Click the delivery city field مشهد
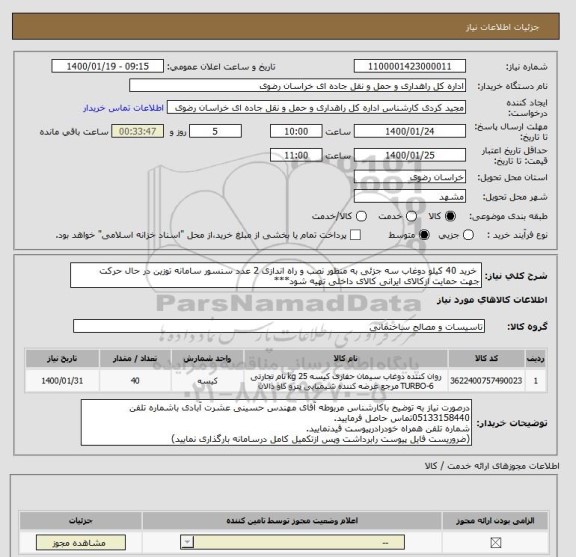Image resolution: width=576 pixels, height=557 pixels. tap(410, 197)
